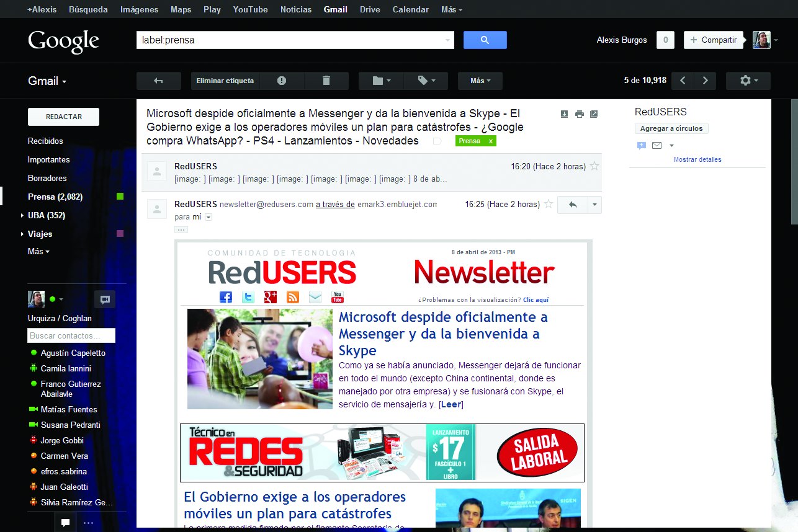Click the Mostrar detalles link
The width and height of the screenshot is (798, 532).
[697, 159]
